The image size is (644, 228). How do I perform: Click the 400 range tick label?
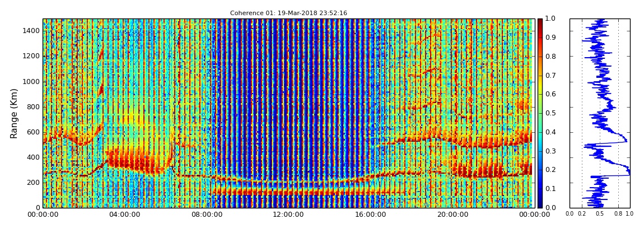33,157
